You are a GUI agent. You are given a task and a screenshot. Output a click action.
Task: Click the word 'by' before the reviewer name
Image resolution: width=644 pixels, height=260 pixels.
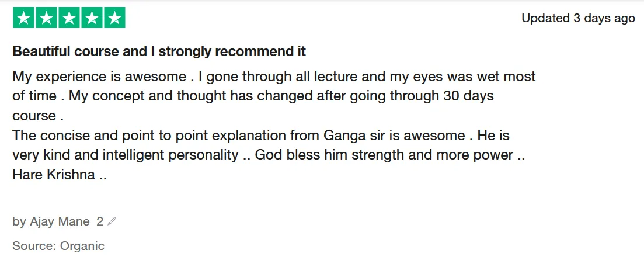(x=19, y=221)
